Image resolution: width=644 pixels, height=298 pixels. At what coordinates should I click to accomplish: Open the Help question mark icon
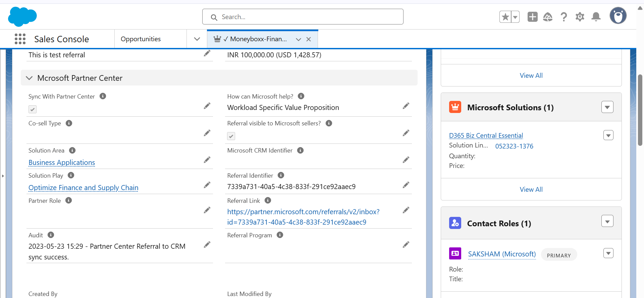coord(564,16)
